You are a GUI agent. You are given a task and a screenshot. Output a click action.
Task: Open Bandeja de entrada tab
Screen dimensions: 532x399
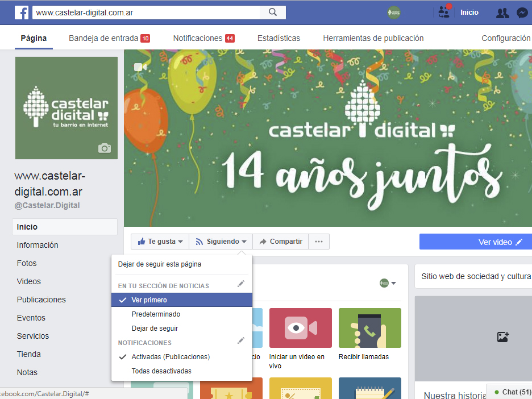click(x=109, y=38)
